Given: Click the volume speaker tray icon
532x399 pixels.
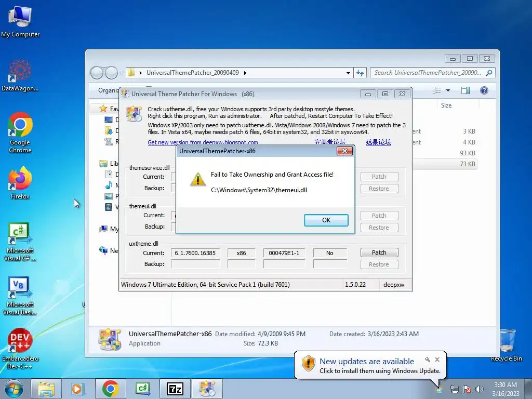Looking at the screenshot, I should click(x=480, y=389).
